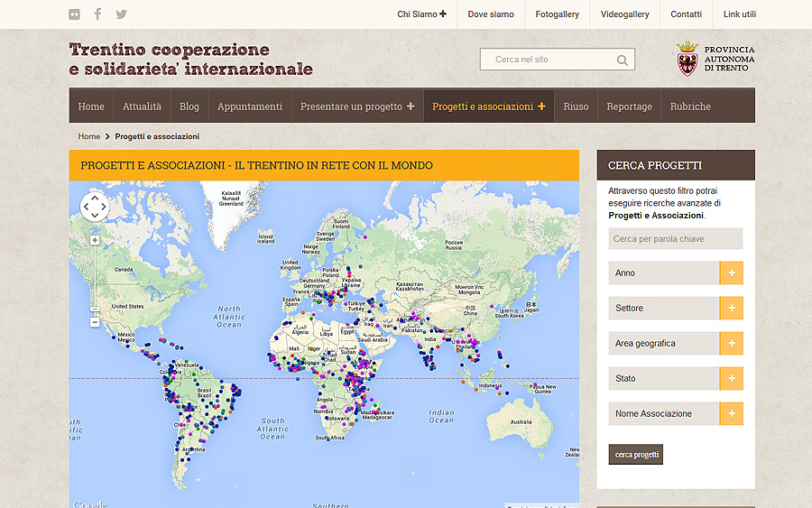This screenshot has height=508, width=812.
Task: Open the Flickr icon link
Action: (x=75, y=14)
